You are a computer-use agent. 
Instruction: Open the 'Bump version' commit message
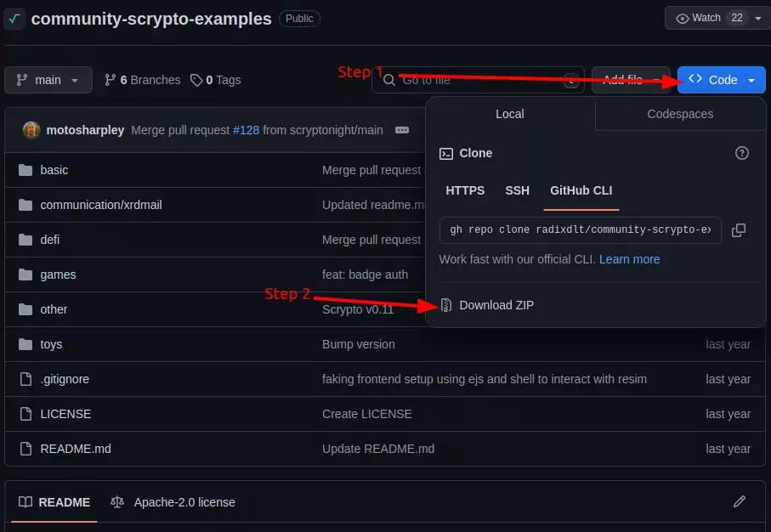[359, 344]
